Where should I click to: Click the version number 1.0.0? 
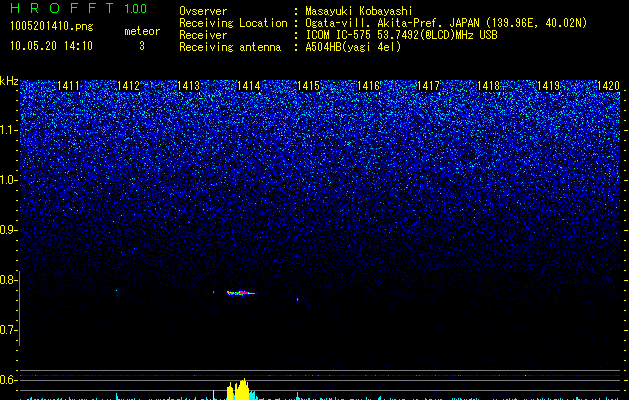point(135,8)
